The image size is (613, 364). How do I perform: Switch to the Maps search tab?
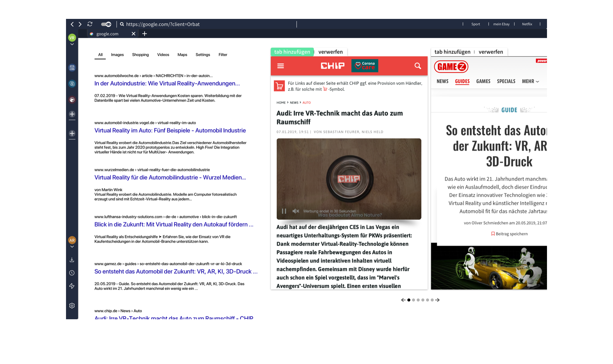(182, 55)
